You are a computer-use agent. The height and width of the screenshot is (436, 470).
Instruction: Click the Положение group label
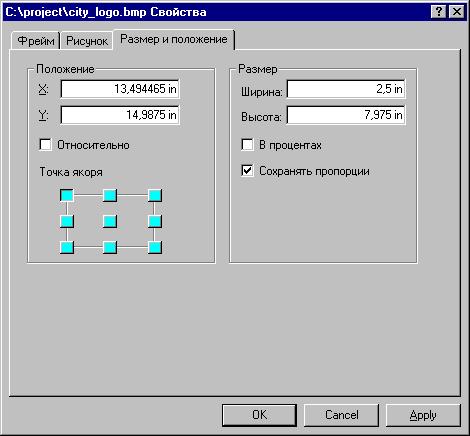pos(65,69)
